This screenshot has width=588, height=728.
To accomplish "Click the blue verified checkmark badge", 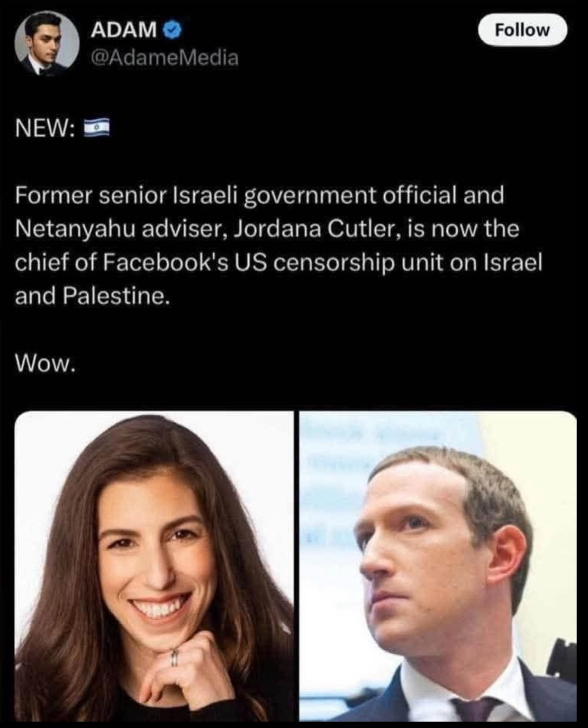I will 172,30.
